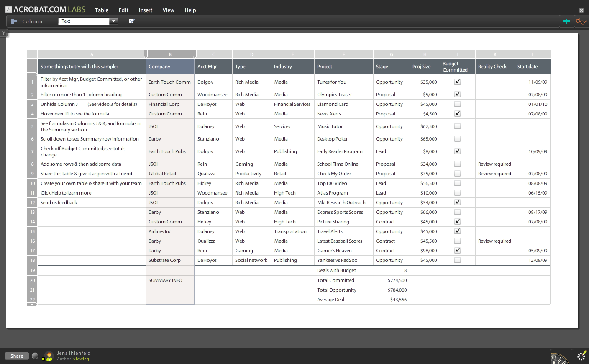Image resolution: width=589 pixels, height=364 pixels.
Task: Expand the Share button options arrow
Action: 35,356
